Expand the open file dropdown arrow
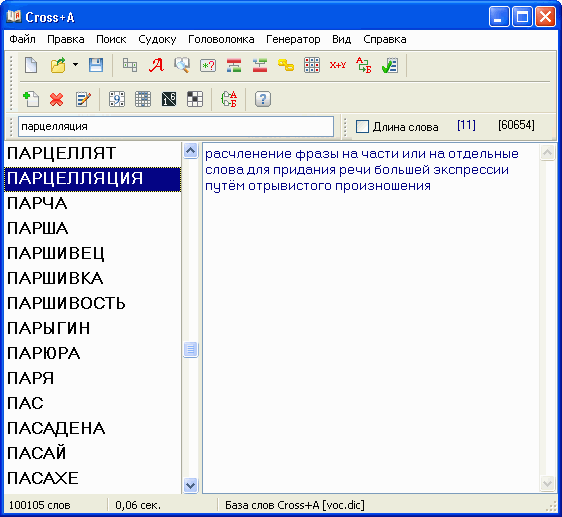Image resolution: width=562 pixels, height=517 pixels. [75, 65]
